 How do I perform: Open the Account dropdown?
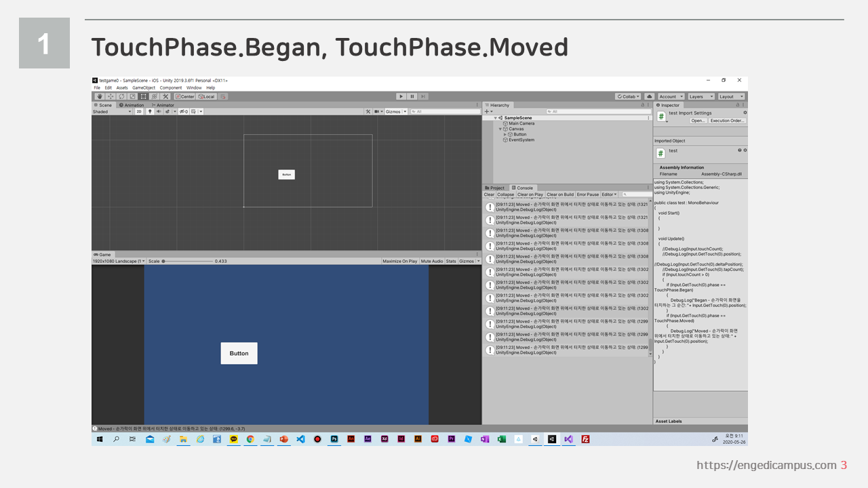click(x=670, y=97)
